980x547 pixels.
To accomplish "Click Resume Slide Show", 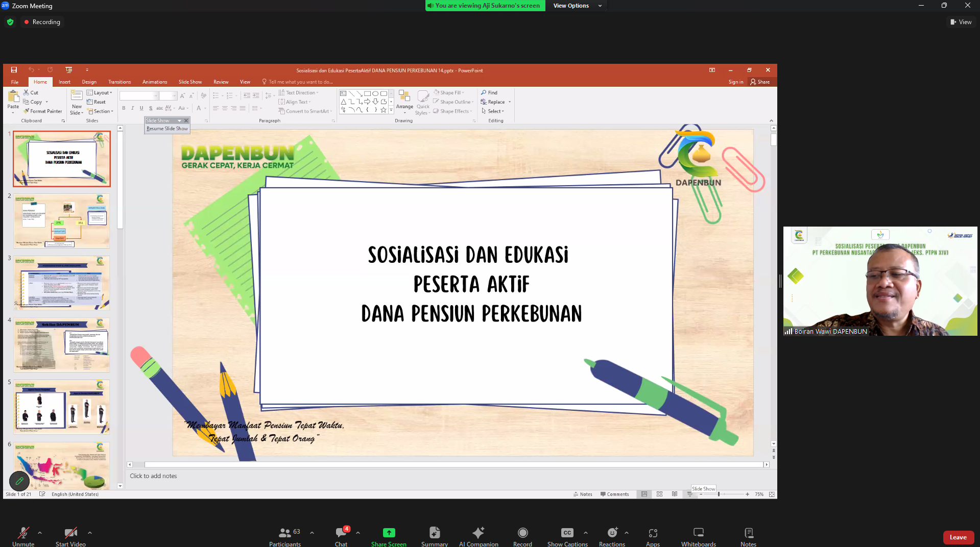I will coord(167,129).
